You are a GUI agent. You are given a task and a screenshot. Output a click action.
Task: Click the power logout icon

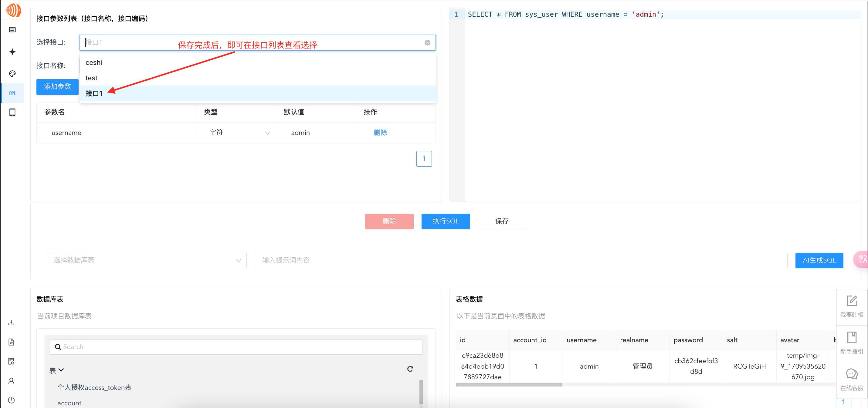coord(12,400)
